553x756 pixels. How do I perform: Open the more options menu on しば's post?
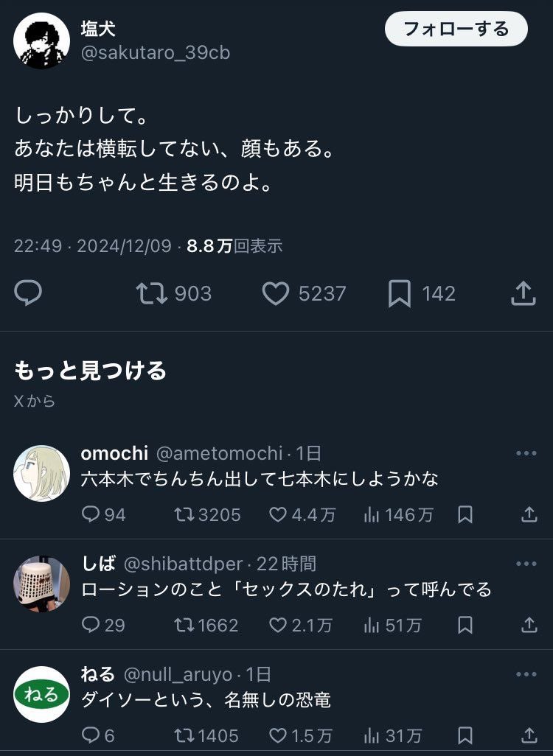[526, 564]
